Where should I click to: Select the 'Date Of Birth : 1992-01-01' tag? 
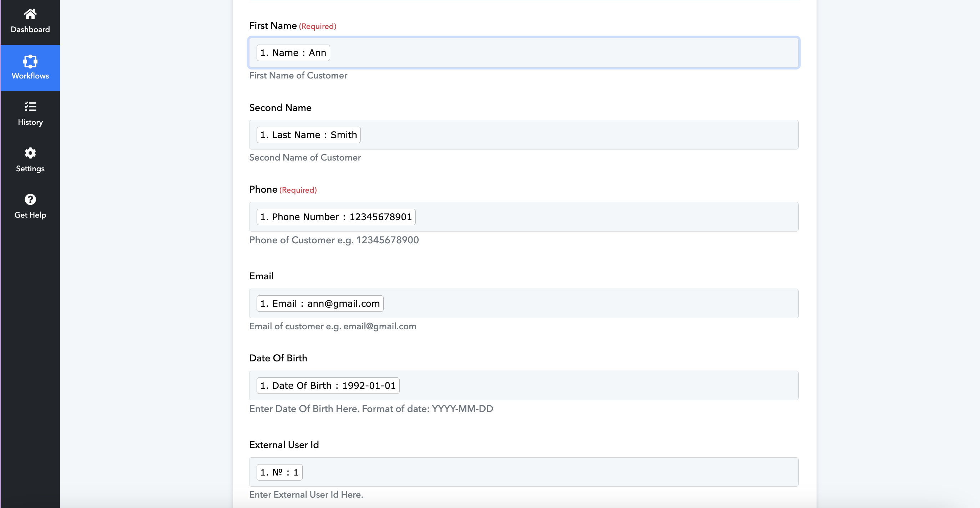click(x=328, y=386)
